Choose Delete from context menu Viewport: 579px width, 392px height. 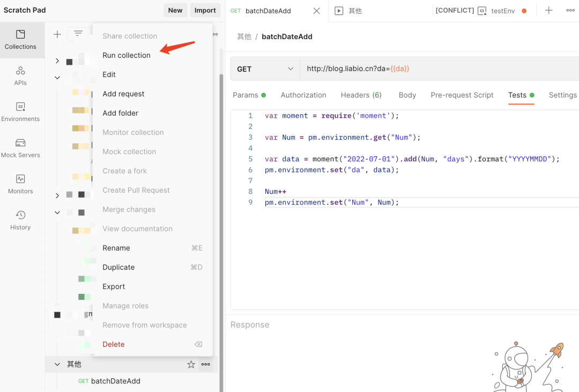[x=152, y=344]
